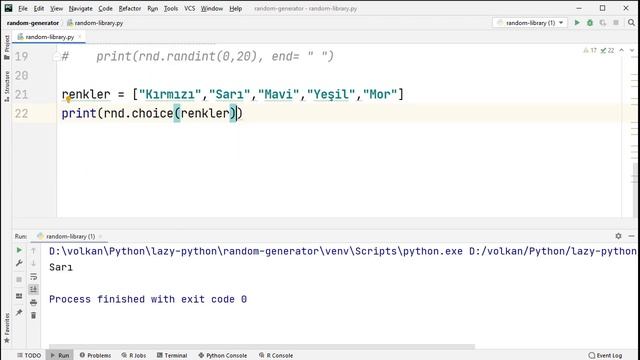Open the Terminal tool window
The image size is (640, 360).
[172, 355]
